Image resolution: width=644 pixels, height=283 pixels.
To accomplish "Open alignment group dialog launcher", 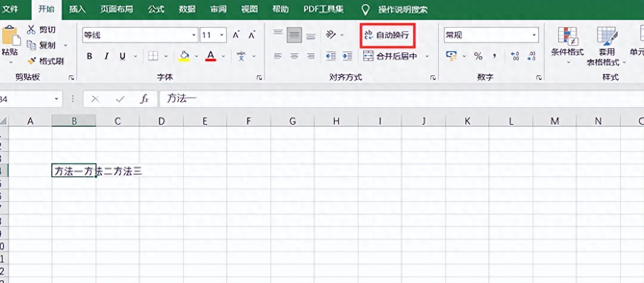I will pos(433,78).
